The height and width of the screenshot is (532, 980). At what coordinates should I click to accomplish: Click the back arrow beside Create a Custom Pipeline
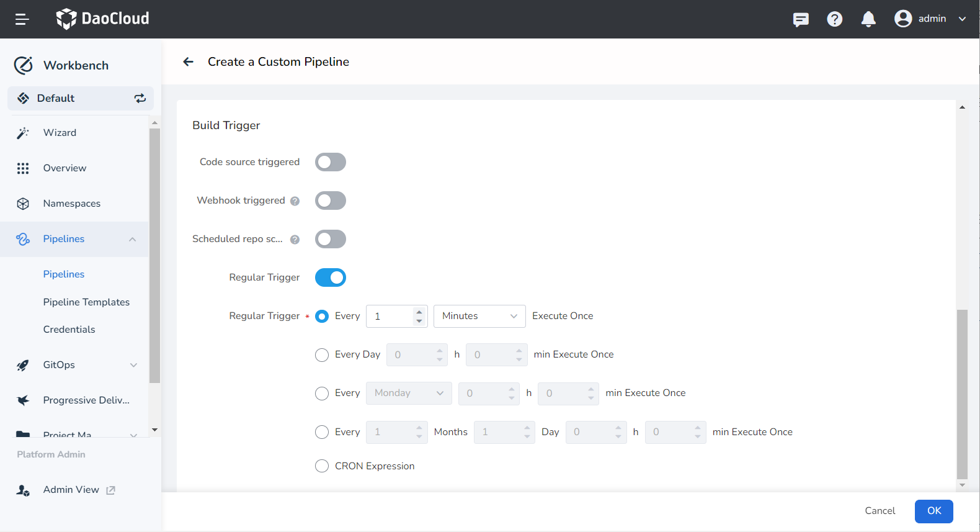click(x=189, y=61)
